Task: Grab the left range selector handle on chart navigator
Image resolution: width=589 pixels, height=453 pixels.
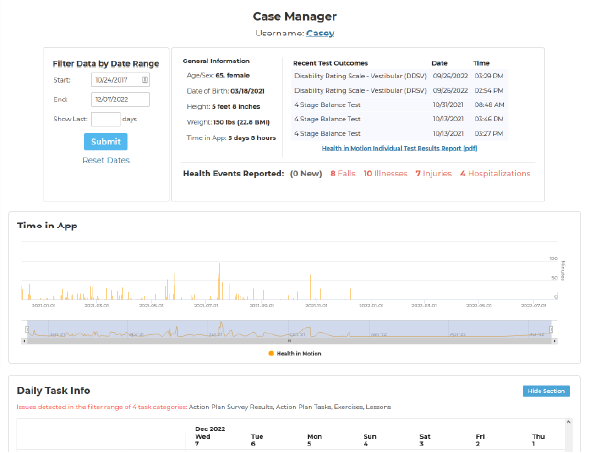Action: [27, 329]
